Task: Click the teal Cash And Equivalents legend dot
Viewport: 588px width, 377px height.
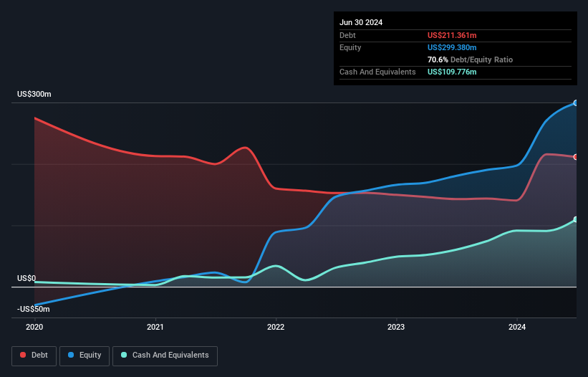Action: [124, 355]
